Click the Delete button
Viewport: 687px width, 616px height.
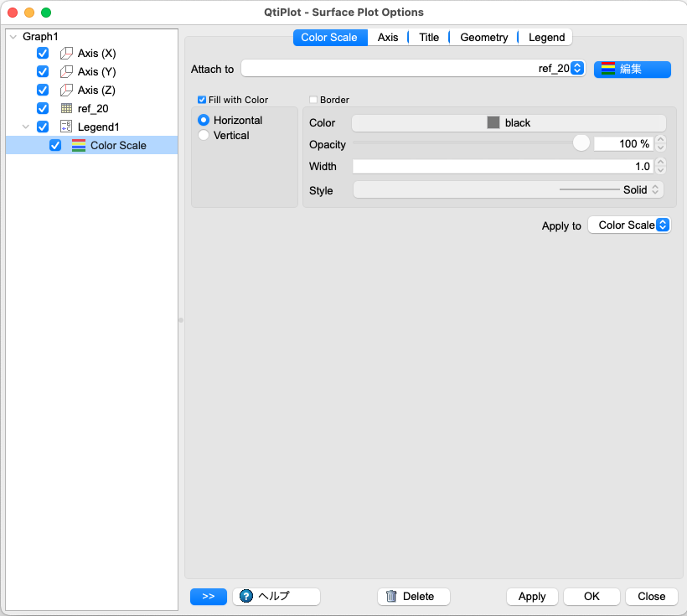[414, 596]
